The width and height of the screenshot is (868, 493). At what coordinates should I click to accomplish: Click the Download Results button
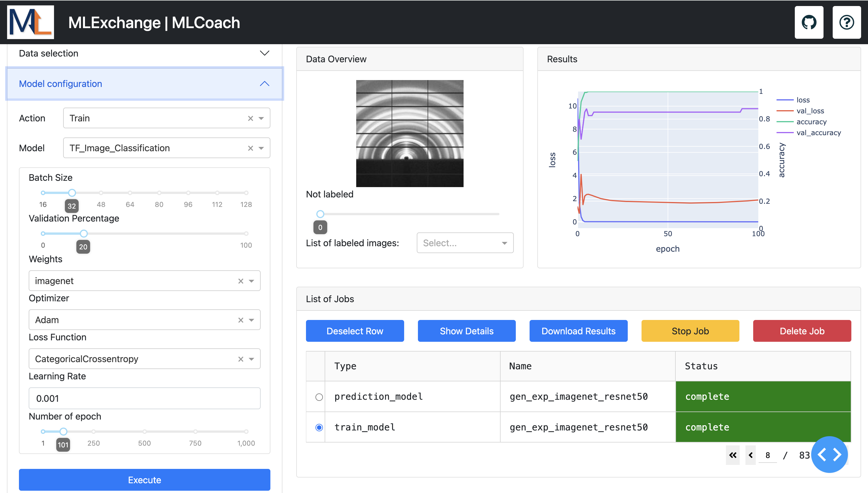click(578, 331)
